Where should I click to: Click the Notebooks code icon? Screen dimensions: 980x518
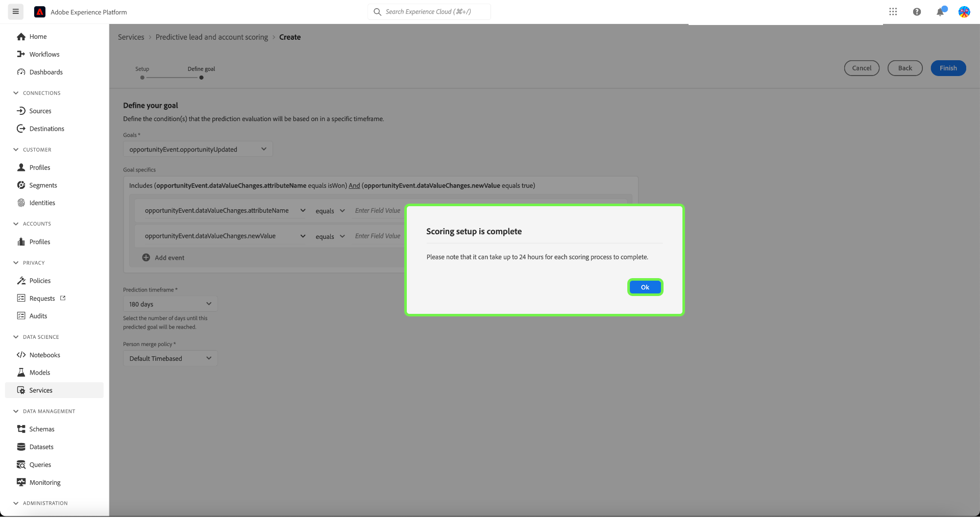tap(21, 355)
